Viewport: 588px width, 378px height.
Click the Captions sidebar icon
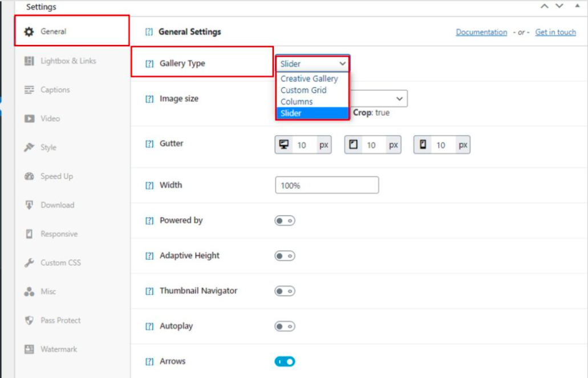coord(29,90)
